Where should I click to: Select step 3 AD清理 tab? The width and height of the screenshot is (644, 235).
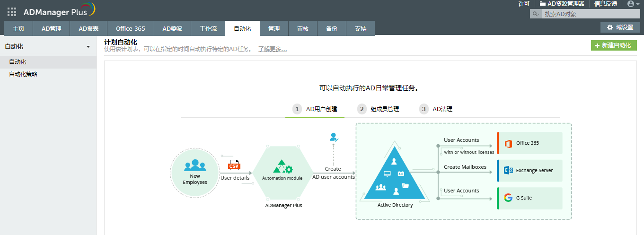pos(436,109)
